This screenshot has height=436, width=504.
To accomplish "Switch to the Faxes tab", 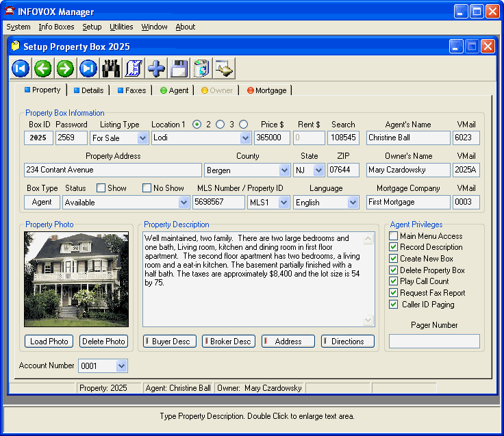I will pyautogui.click(x=132, y=90).
